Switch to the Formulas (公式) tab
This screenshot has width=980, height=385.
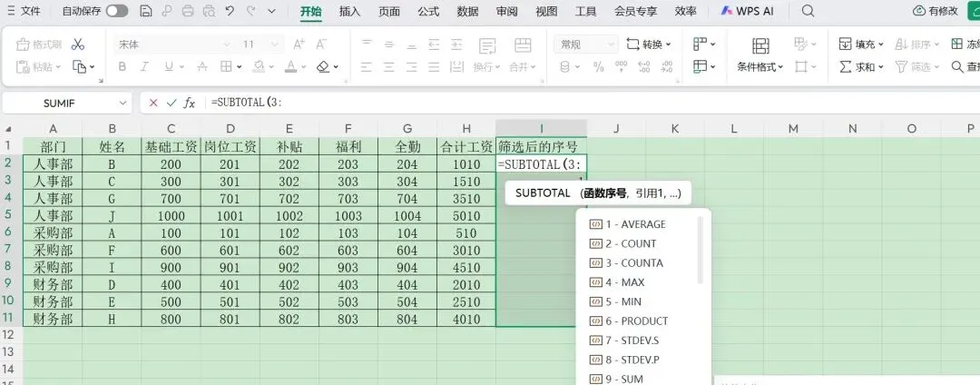pos(428,11)
